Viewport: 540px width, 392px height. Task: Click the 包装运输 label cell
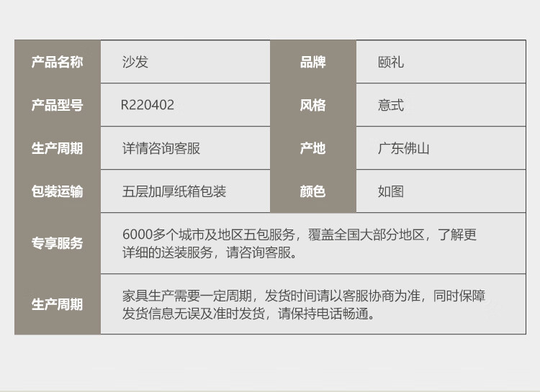coord(57,191)
